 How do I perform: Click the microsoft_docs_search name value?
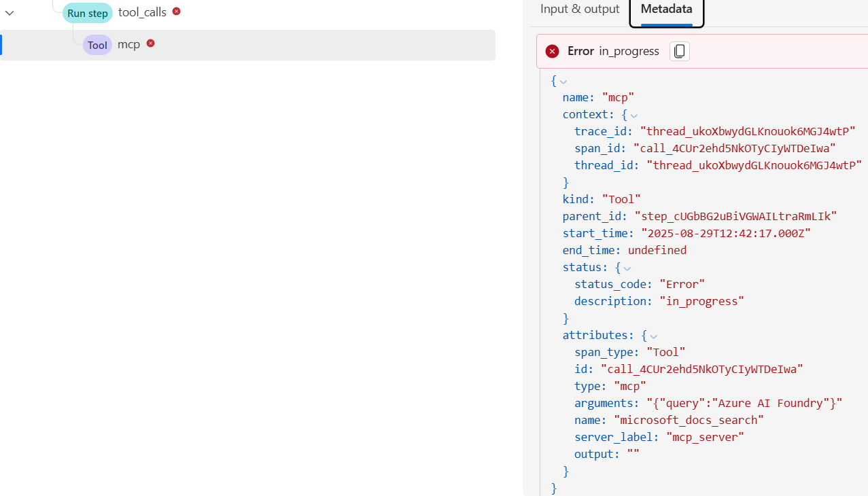[x=689, y=420]
